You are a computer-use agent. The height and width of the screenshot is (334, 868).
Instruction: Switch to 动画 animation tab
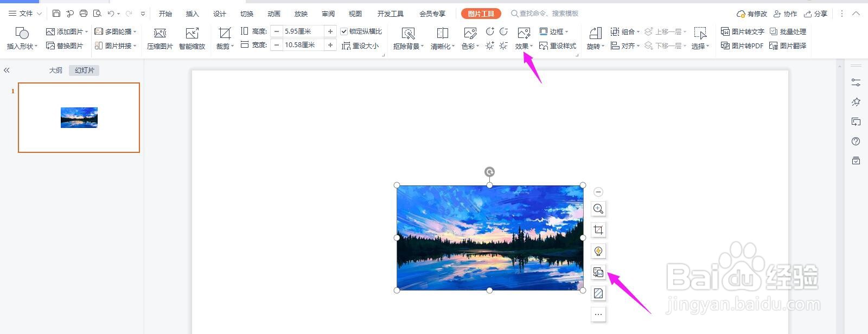coord(274,14)
